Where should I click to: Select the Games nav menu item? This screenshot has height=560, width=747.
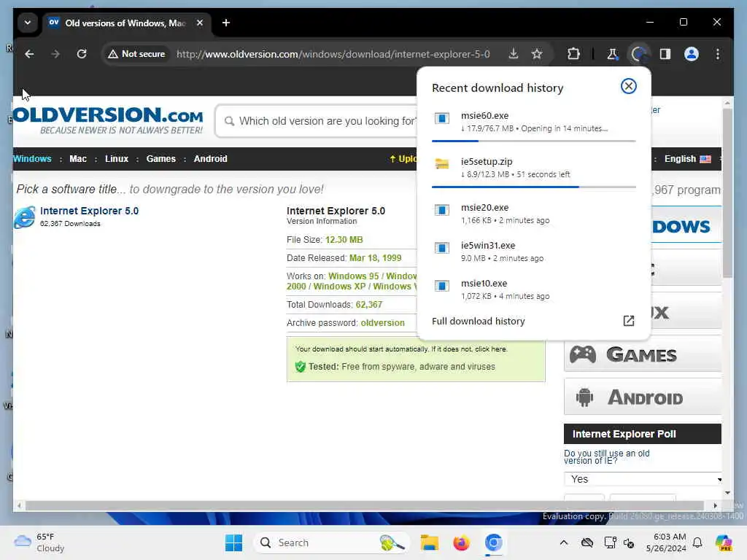click(x=161, y=158)
